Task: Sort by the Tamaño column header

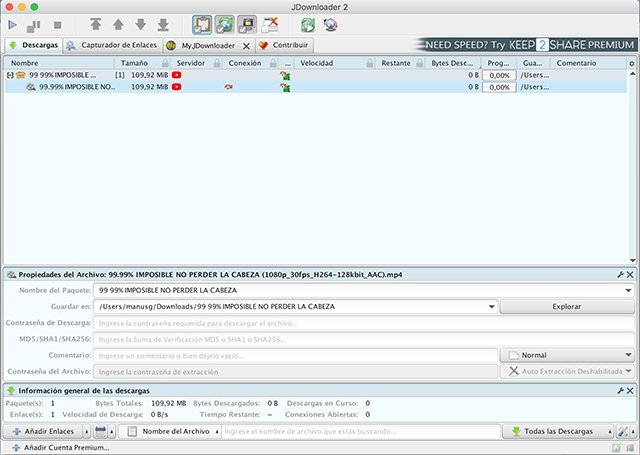Action: click(x=134, y=63)
